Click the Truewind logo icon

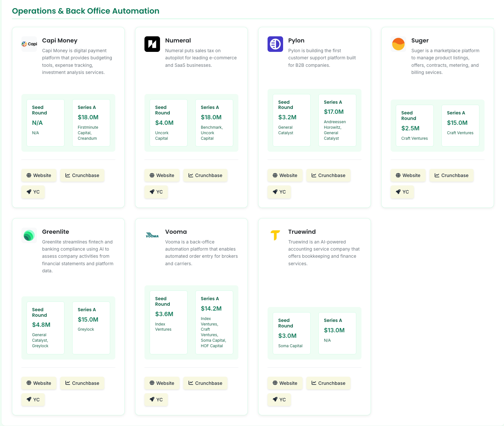(x=275, y=235)
